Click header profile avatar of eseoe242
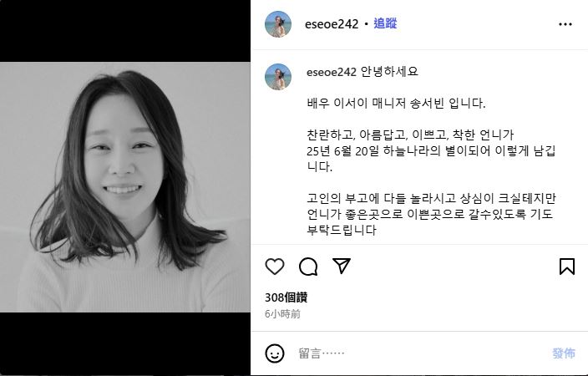 point(278,24)
